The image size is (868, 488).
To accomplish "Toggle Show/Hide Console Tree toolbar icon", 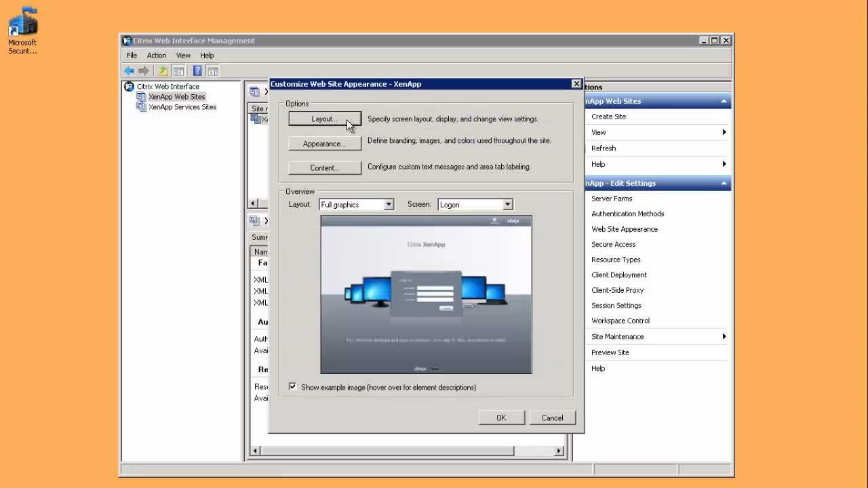I will (x=178, y=70).
